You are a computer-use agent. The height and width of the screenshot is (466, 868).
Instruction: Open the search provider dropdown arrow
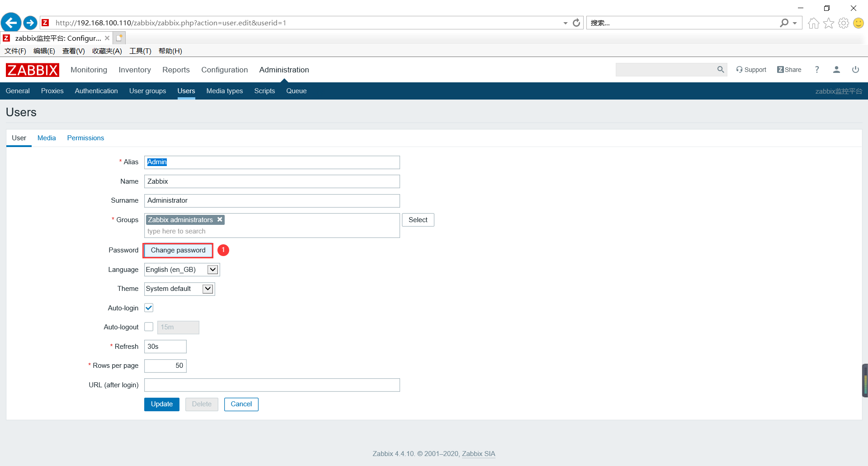coord(795,23)
